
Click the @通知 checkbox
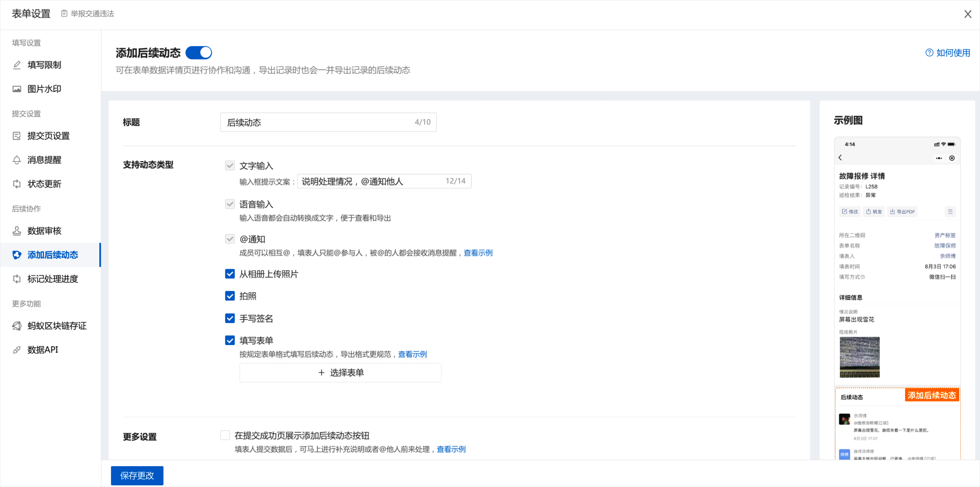click(230, 239)
